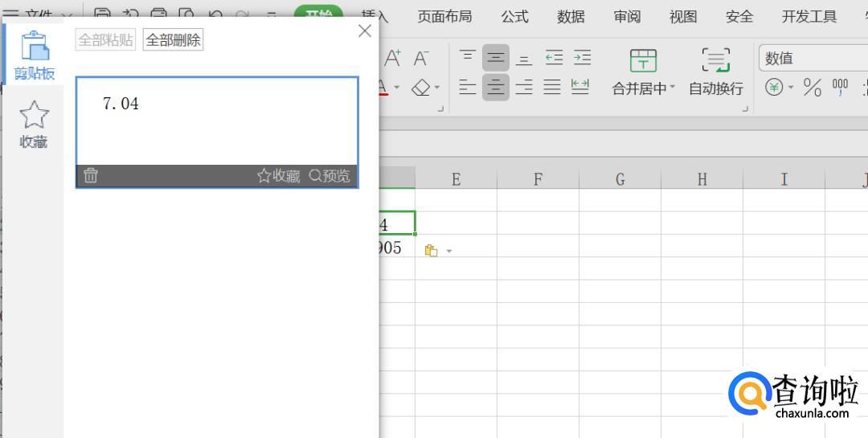Open the 开发工具 ribbon tab
This screenshot has width=868, height=438.
coord(809,17)
